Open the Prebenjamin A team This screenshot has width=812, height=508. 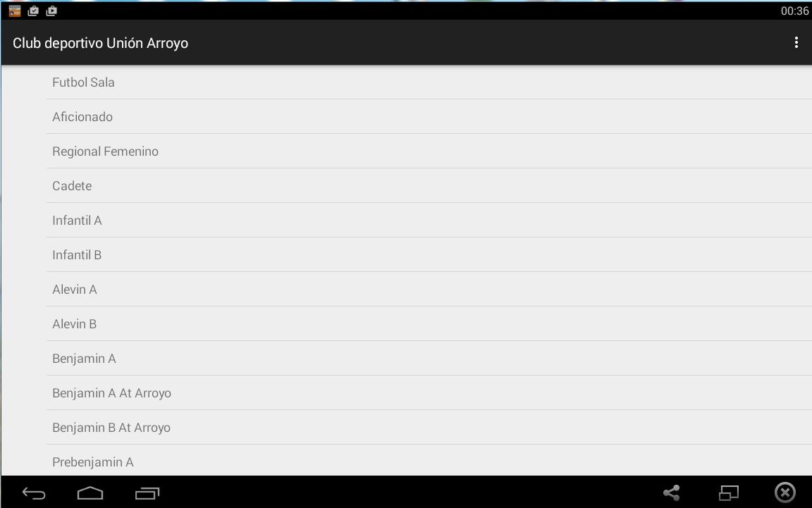(92, 462)
